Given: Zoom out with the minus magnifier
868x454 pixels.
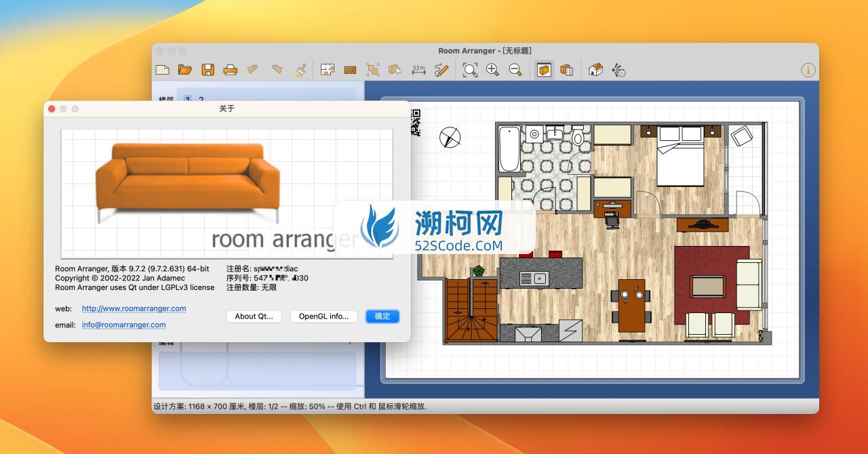Looking at the screenshot, I should pyautogui.click(x=515, y=70).
